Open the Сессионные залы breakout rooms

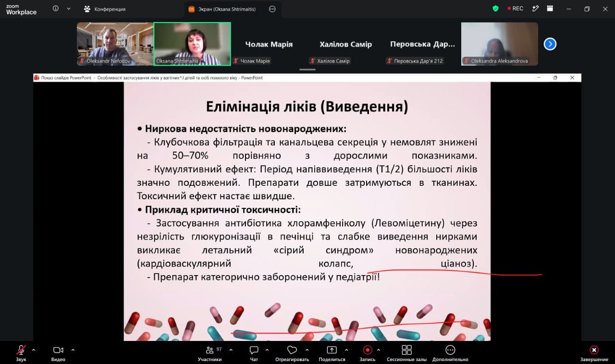[406, 352]
